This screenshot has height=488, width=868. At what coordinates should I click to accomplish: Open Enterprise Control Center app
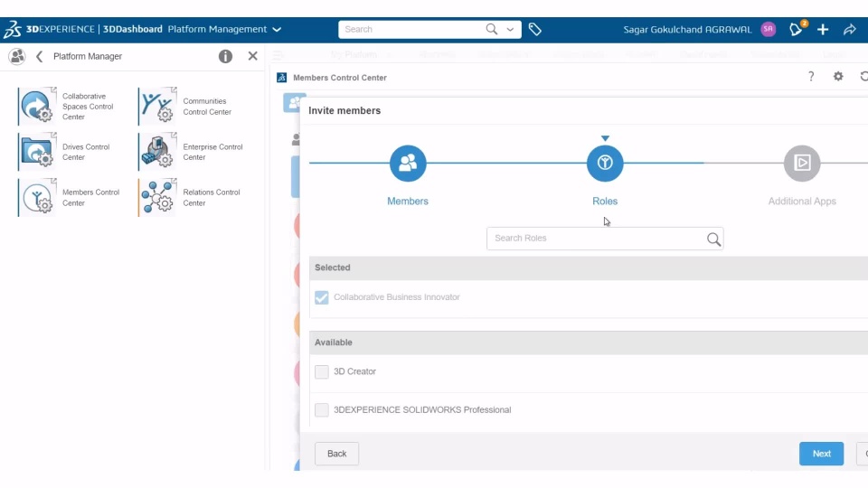pyautogui.click(x=157, y=152)
